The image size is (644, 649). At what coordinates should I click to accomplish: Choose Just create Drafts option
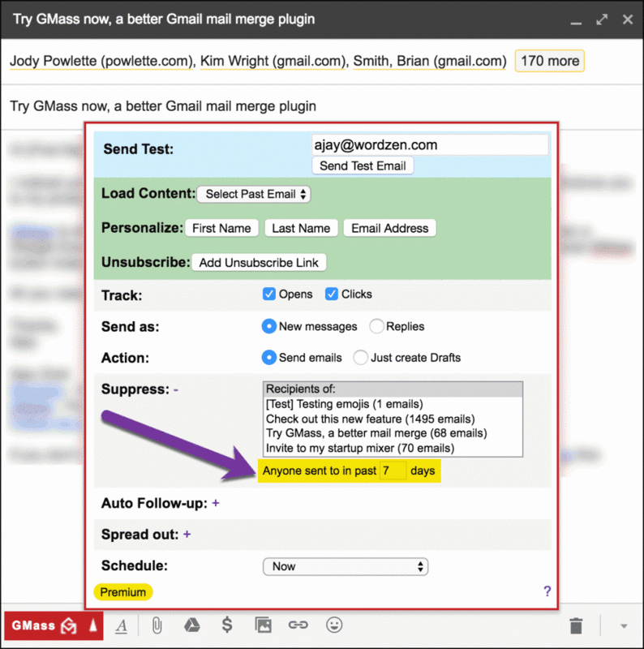pyautogui.click(x=360, y=358)
